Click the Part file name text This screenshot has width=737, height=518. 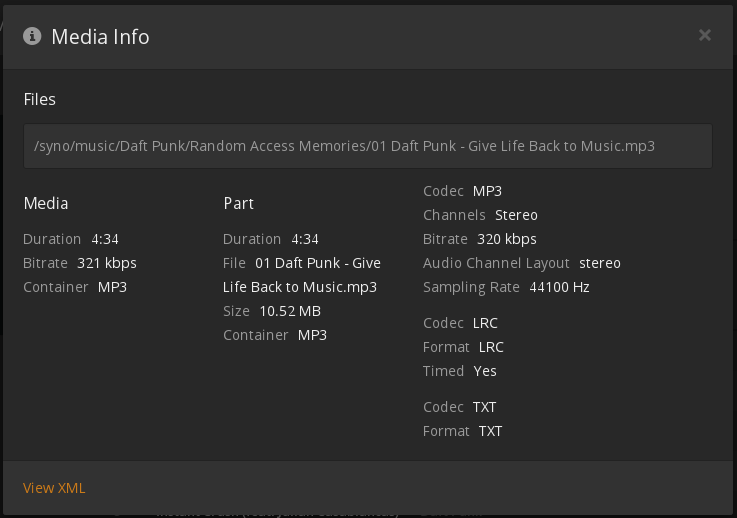pos(318,263)
